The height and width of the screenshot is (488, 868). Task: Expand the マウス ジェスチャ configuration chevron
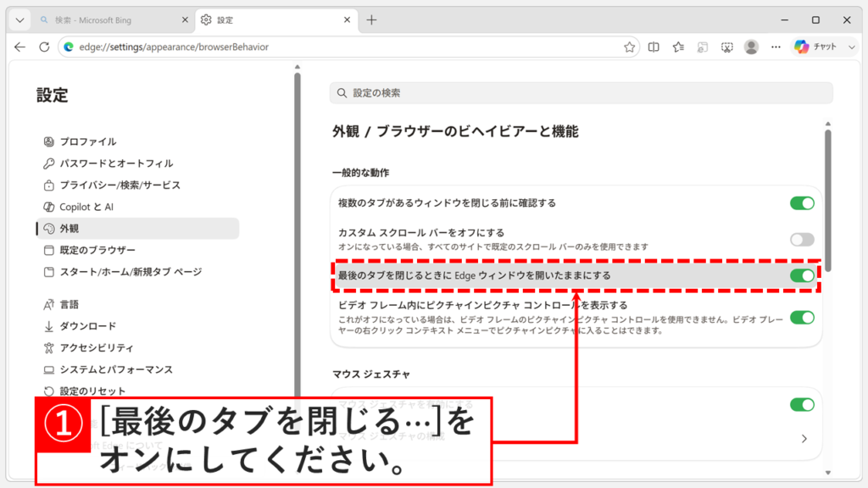click(804, 439)
